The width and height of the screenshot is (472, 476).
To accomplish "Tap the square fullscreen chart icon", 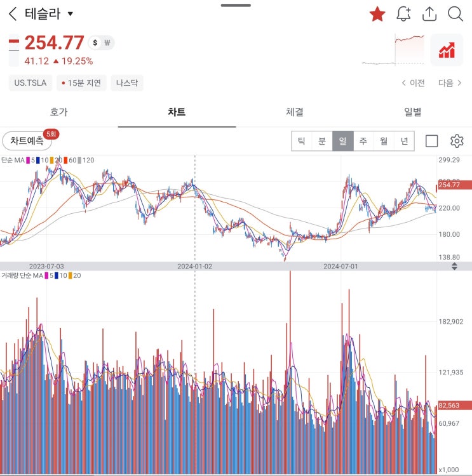I will [431, 141].
